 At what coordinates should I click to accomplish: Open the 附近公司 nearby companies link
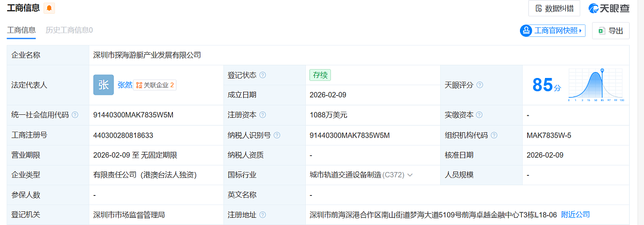coord(575,214)
